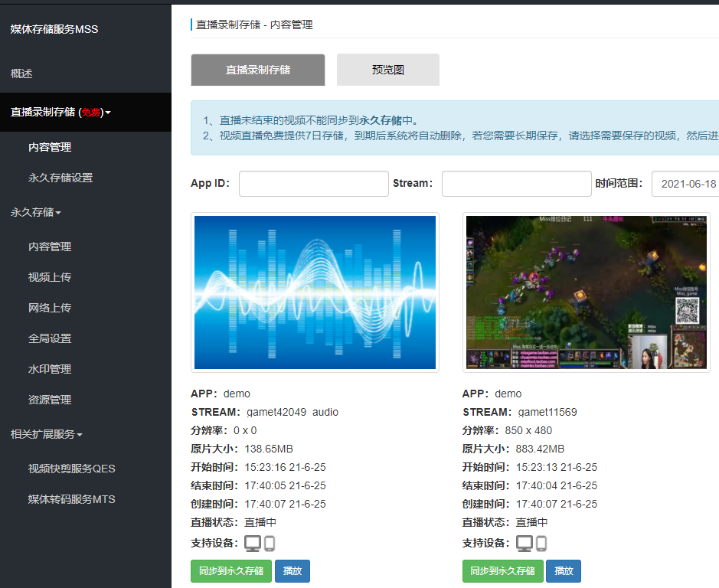The image size is (719, 588).
Task: Click the resolution value 850 x 480
Action: pyautogui.click(x=528, y=430)
